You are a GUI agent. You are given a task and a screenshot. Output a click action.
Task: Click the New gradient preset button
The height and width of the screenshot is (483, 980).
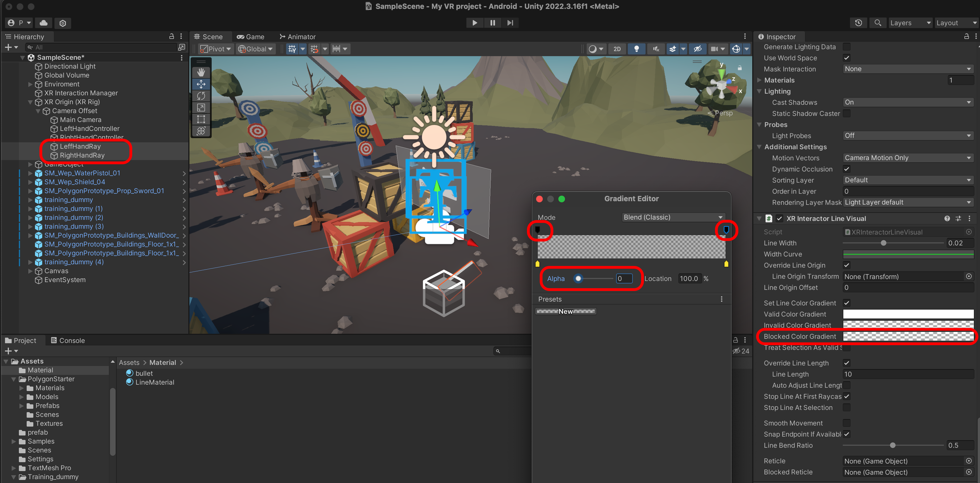565,311
